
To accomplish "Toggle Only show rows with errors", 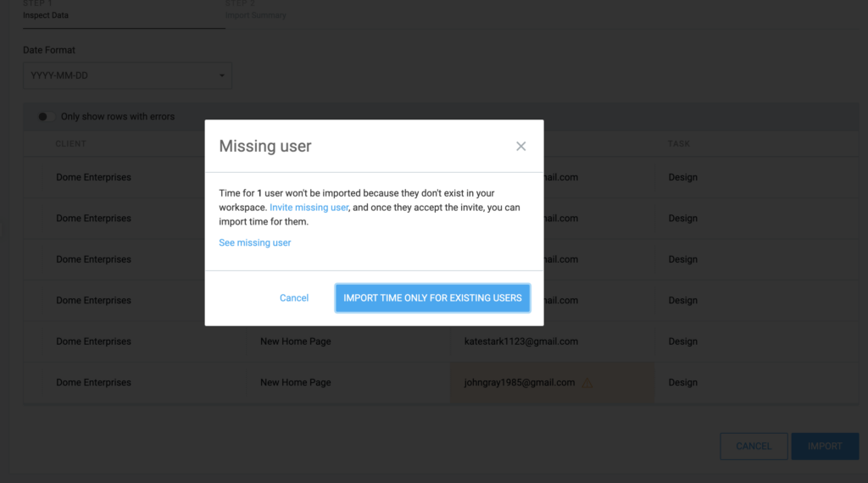I will (x=45, y=117).
